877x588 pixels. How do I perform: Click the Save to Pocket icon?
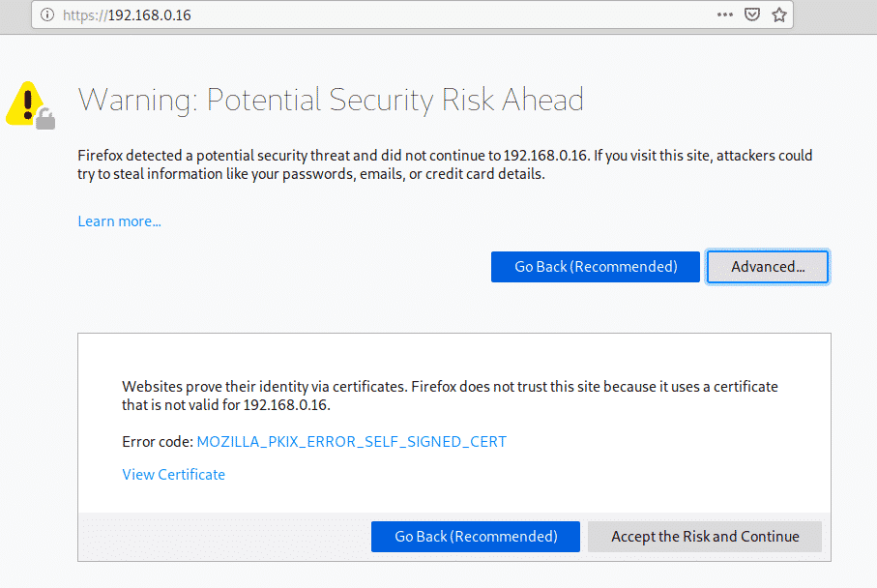coord(751,15)
